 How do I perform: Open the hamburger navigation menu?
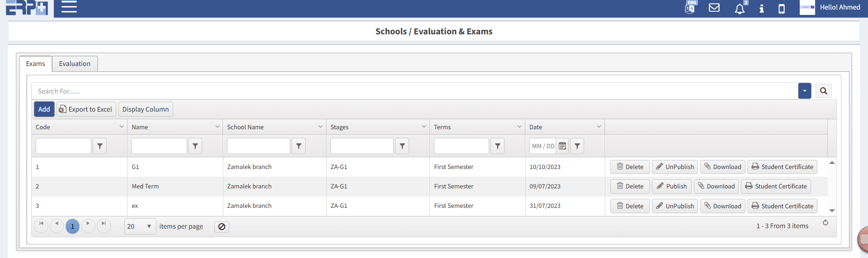pyautogui.click(x=69, y=7)
